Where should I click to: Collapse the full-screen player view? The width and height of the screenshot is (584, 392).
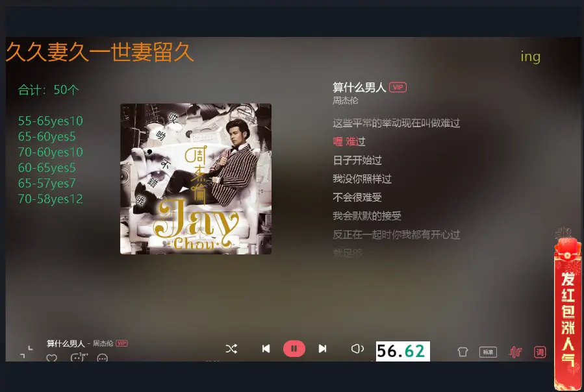pyautogui.click(x=27, y=353)
